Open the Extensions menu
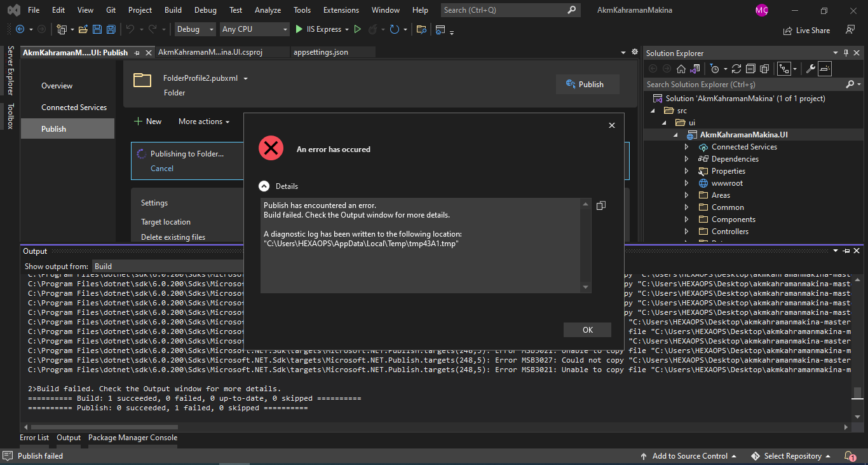The height and width of the screenshot is (465, 868). [x=341, y=10]
